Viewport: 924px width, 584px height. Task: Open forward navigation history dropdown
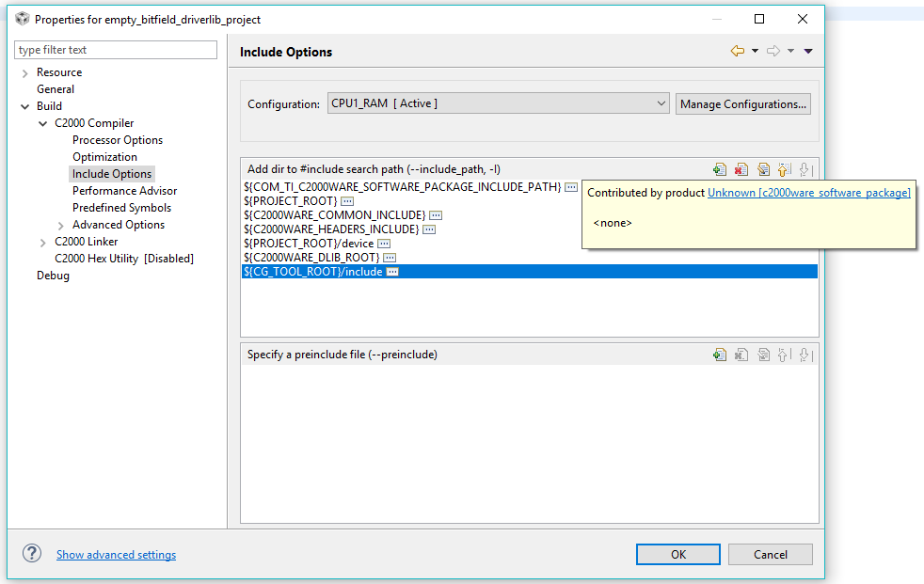pyautogui.click(x=790, y=51)
